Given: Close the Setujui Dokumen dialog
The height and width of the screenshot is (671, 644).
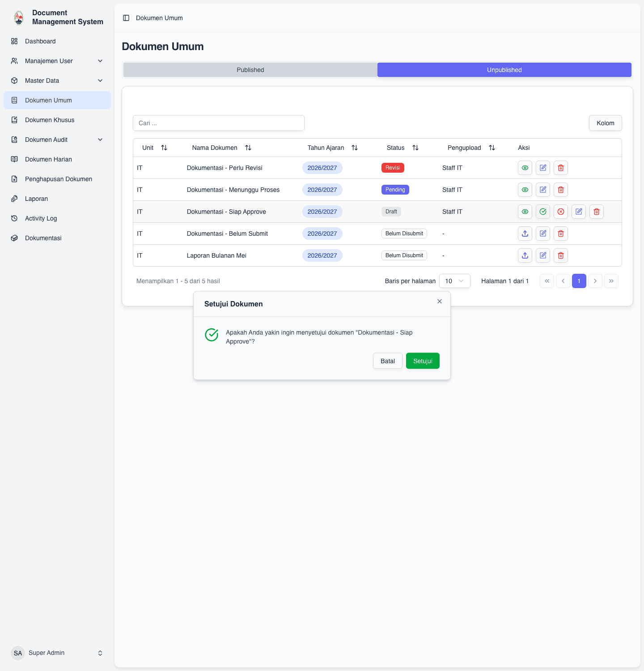Looking at the screenshot, I should pos(440,302).
